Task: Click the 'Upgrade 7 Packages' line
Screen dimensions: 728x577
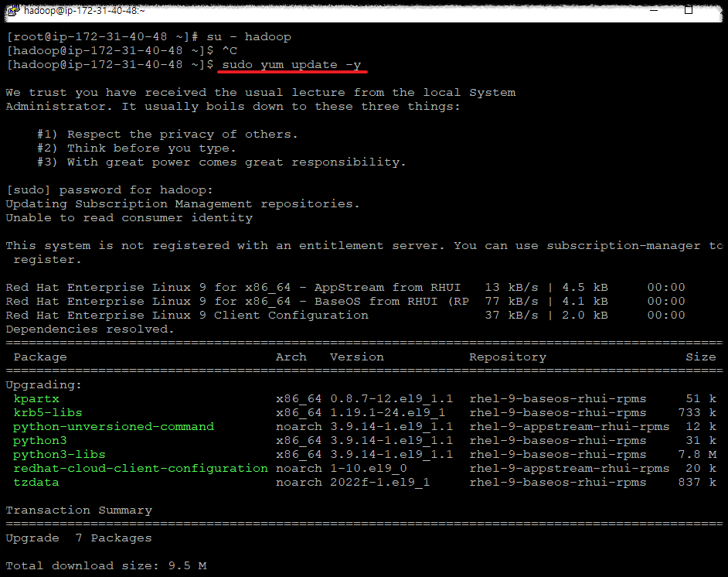Action: click(x=79, y=538)
